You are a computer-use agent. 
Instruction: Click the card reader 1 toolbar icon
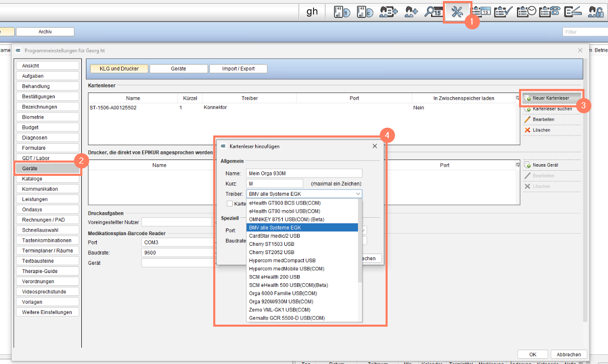coord(342,12)
